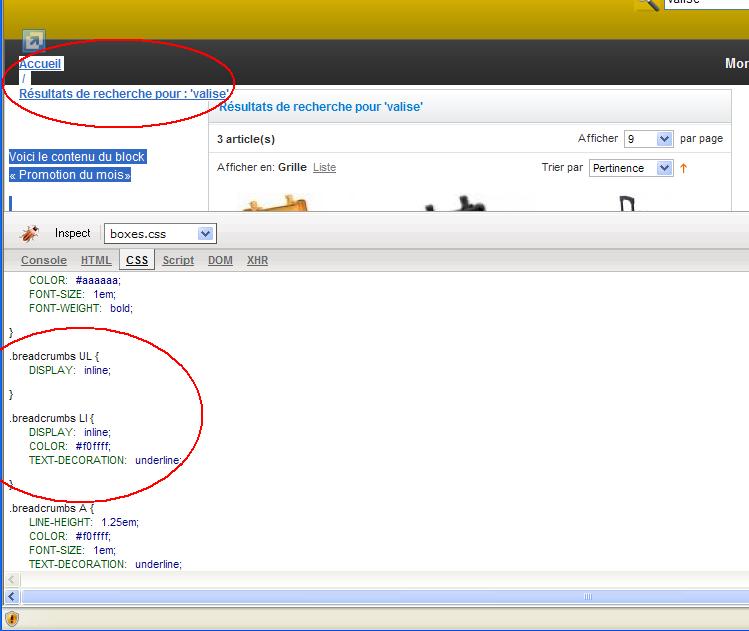Open the Afficher 9 per-page dropdown

tap(649, 139)
